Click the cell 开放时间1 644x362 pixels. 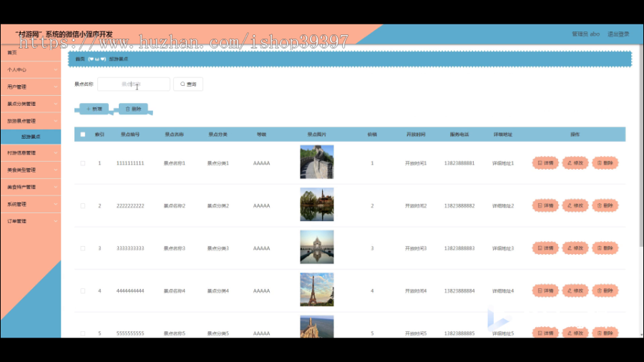coord(416,163)
